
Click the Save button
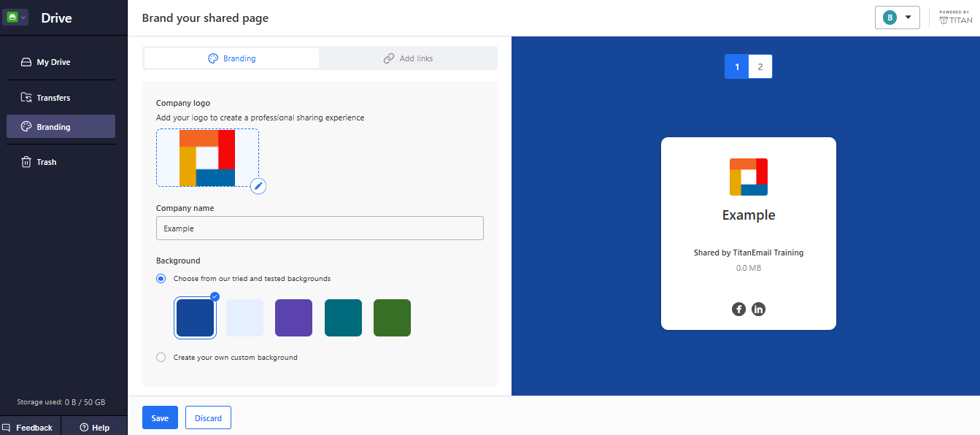[x=160, y=418]
